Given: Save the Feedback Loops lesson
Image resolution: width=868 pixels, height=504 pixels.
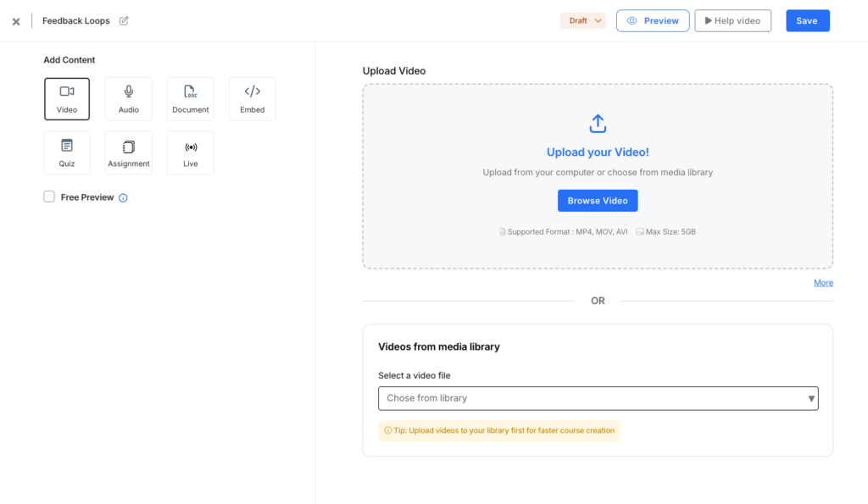Looking at the screenshot, I should pyautogui.click(x=807, y=20).
